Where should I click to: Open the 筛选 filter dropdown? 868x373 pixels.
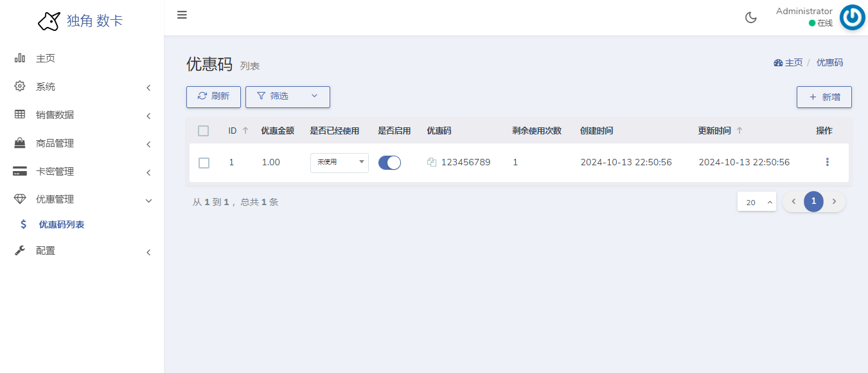[x=287, y=96]
